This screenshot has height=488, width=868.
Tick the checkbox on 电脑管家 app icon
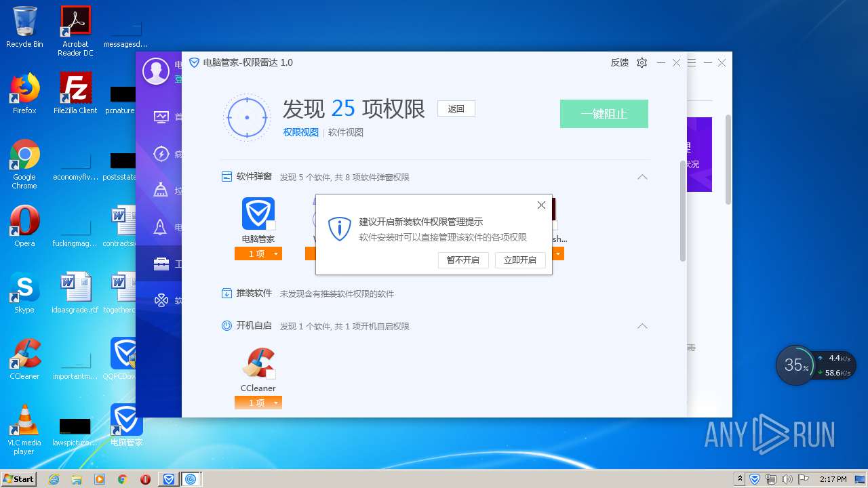[x=271, y=226]
